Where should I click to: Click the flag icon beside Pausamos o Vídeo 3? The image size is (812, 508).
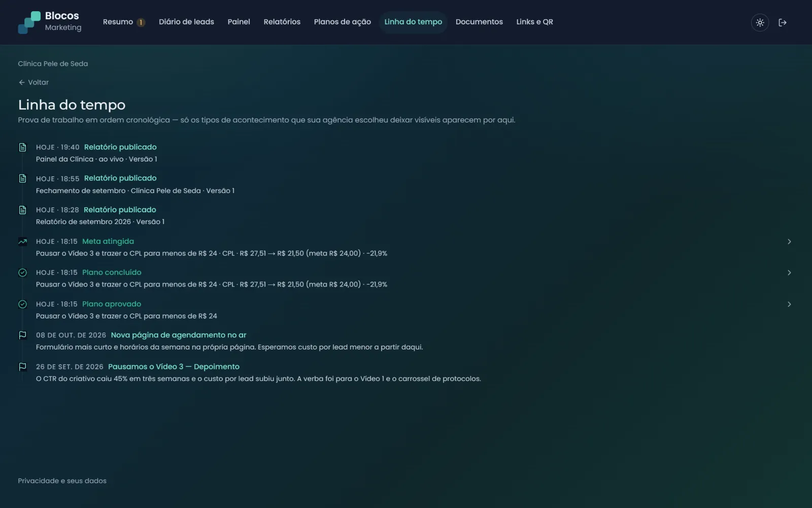(22, 367)
